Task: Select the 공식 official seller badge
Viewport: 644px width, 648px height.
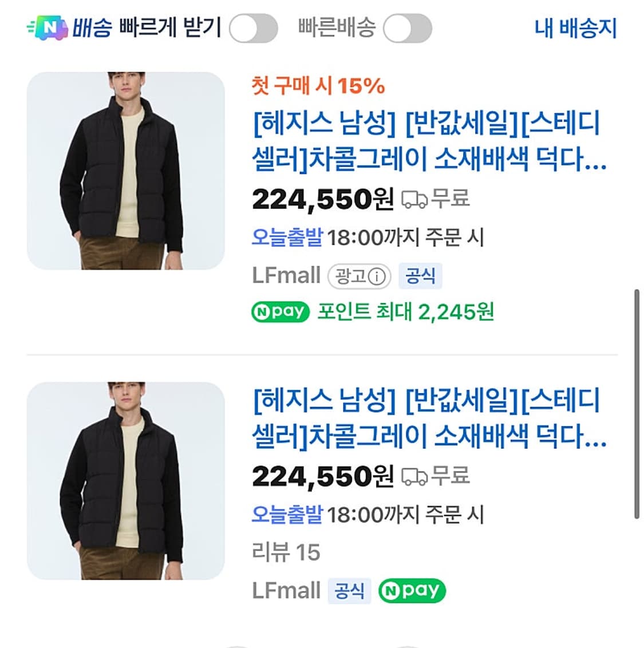Action: 421,276
